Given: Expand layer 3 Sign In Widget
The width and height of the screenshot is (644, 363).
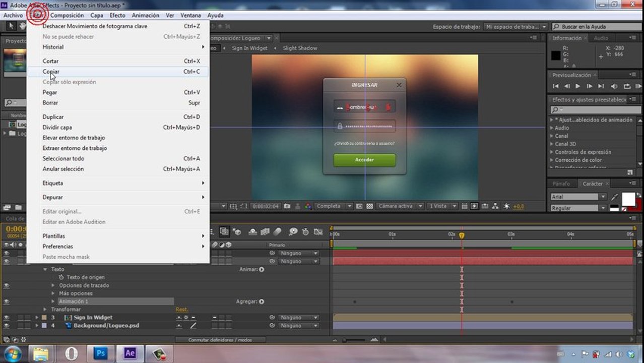Looking at the screenshot, I should (x=37, y=318).
